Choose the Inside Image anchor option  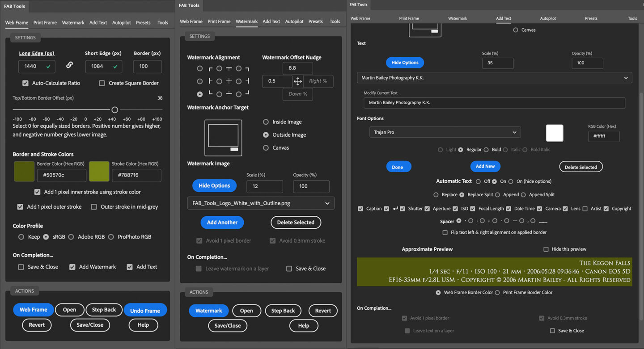266,122
